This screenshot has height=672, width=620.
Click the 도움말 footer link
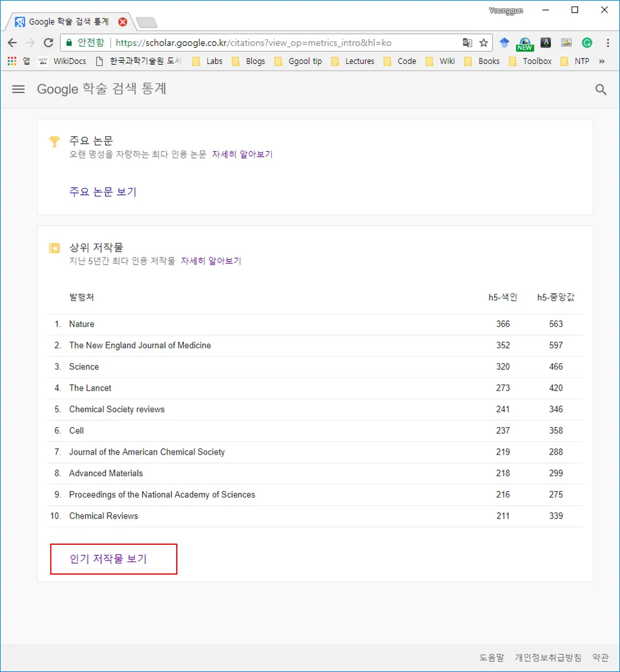point(492,657)
